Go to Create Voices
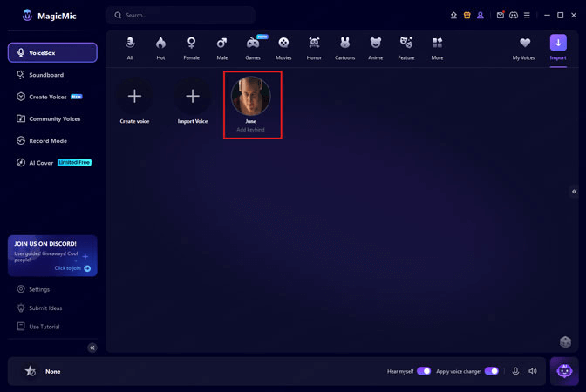Screen dimensions: 586x392 pos(49,97)
